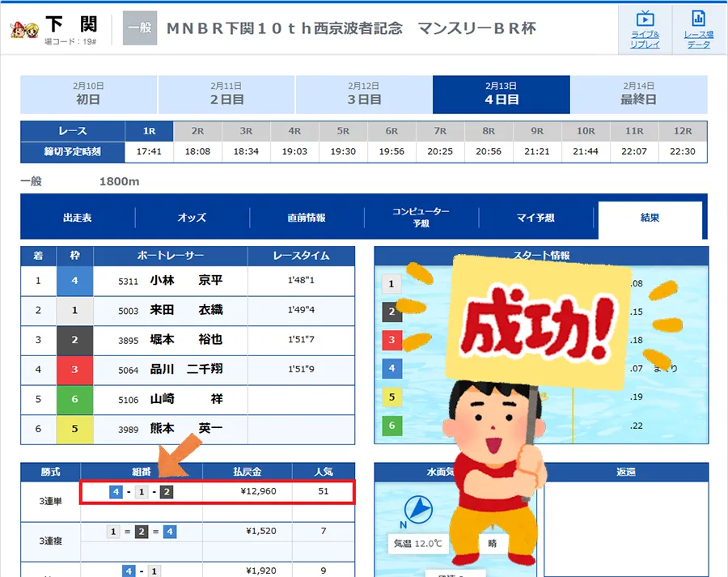Click racer name 小林 京平
Image resolution: width=728 pixels, height=577 pixels.
pyautogui.click(x=185, y=281)
